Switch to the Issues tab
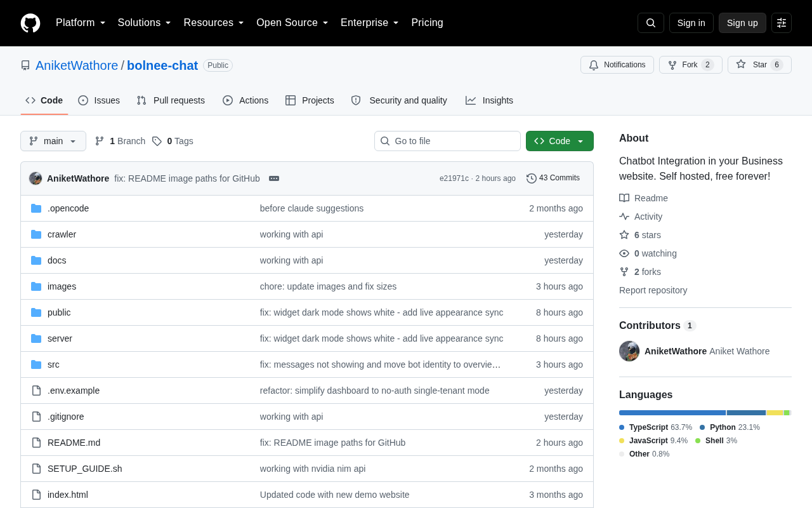Image resolution: width=812 pixels, height=508 pixels. pos(99,100)
